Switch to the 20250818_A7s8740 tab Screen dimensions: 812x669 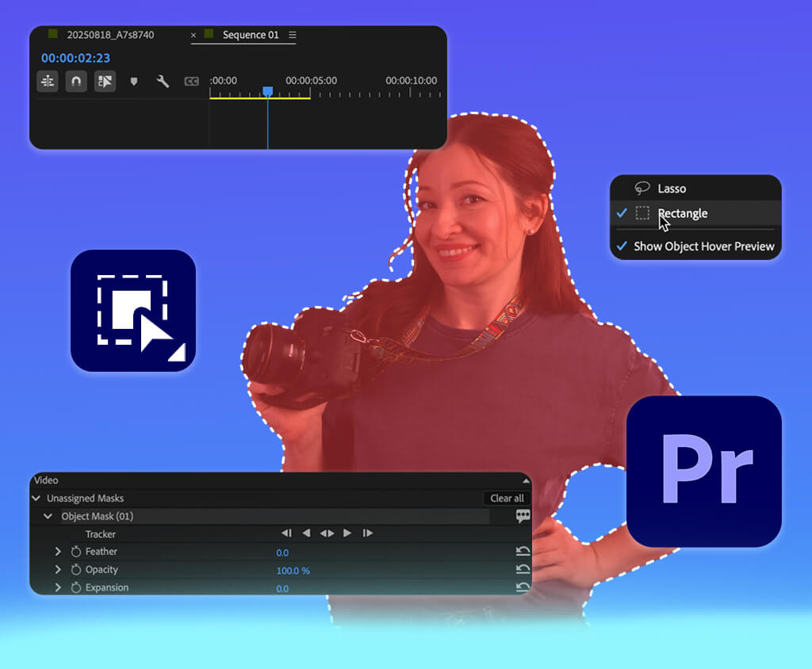[110, 35]
